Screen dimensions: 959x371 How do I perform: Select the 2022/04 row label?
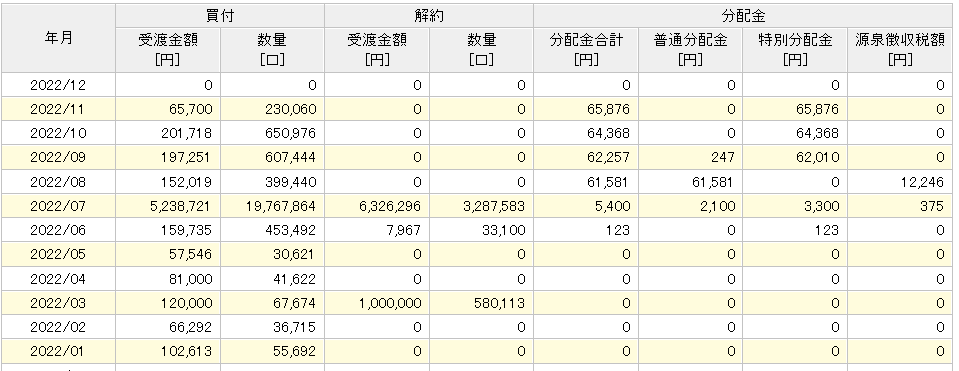(58, 279)
